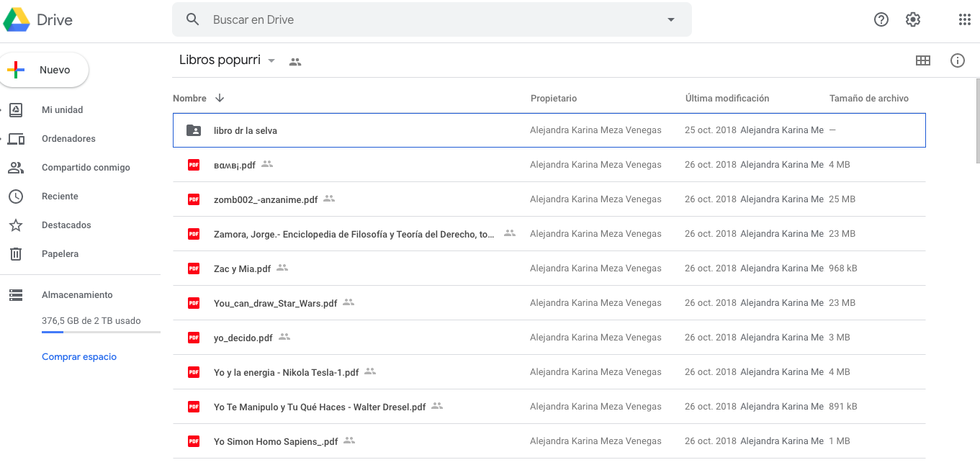This screenshot has width=980, height=465.
Task: Click 376,5 GB de 2 TB usado text
Action: click(x=91, y=321)
